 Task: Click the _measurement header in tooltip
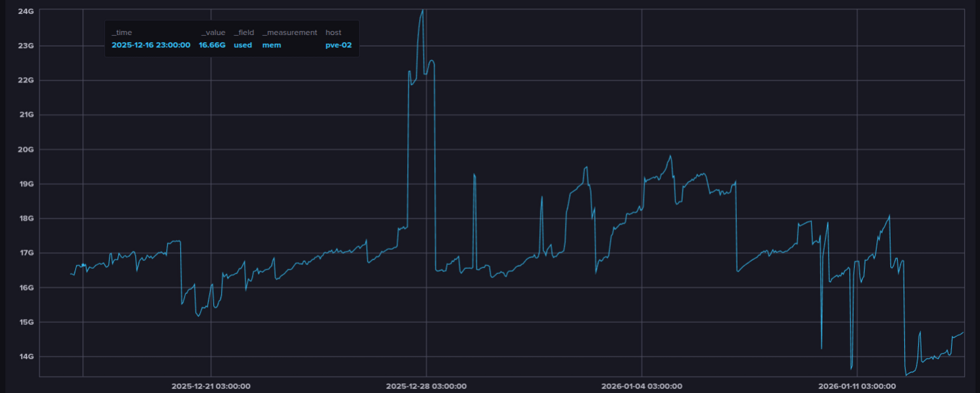pyautogui.click(x=290, y=32)
